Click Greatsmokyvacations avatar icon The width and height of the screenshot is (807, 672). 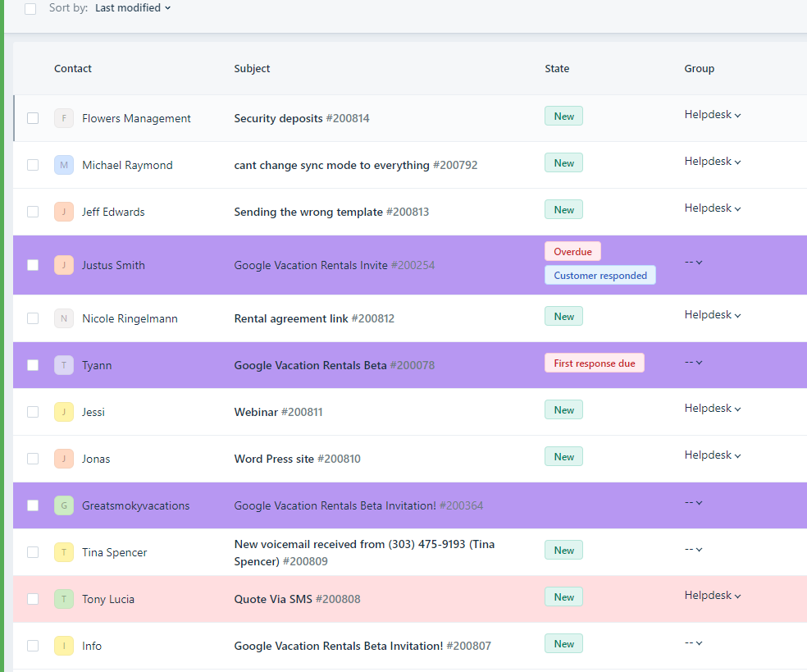tap(64, 505)
